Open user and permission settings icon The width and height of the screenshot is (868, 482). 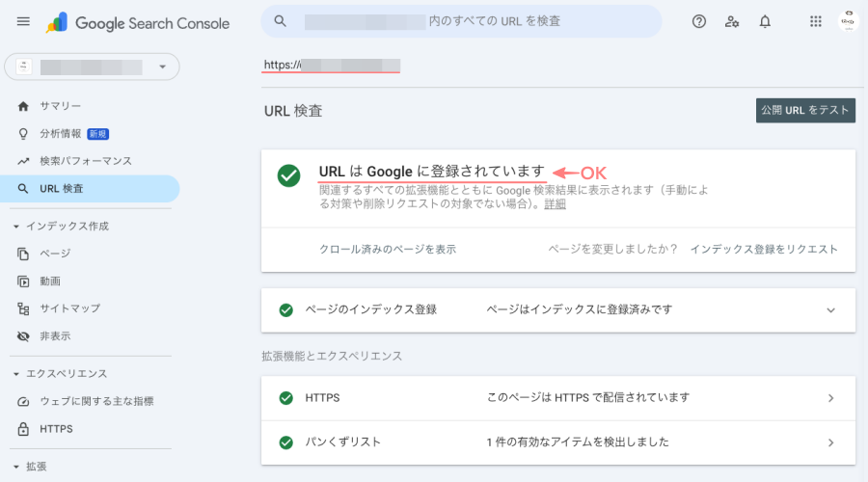tap(732, 21)
